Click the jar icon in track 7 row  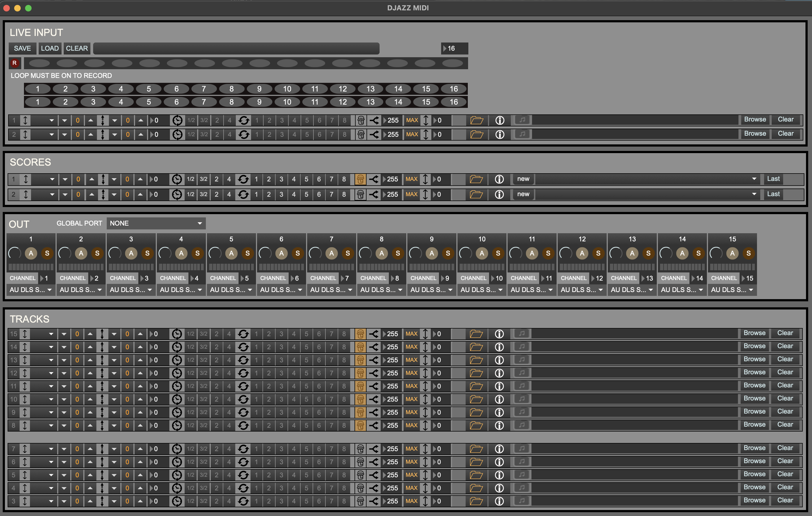[360, 449]
